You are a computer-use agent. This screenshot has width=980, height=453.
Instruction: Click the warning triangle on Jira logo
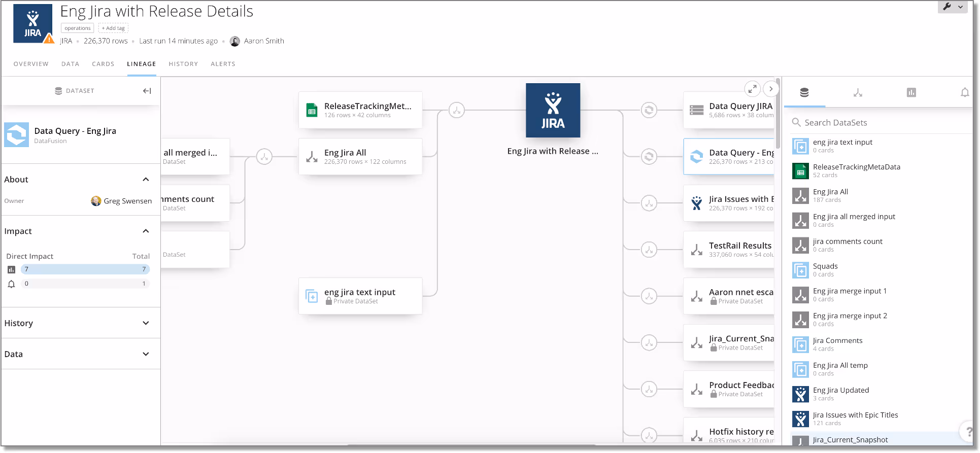click(49, 39)
